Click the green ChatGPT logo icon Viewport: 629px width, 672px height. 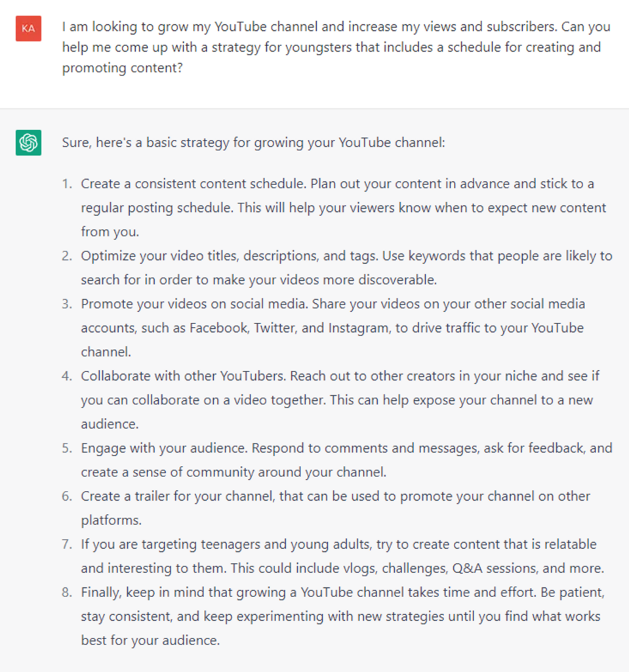point(28,142)
